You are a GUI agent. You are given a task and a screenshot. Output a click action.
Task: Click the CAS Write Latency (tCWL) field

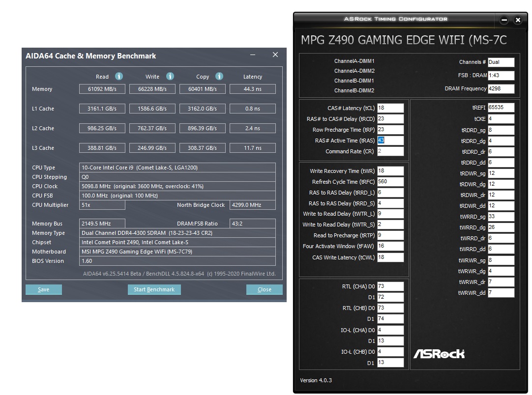(390, 257)
